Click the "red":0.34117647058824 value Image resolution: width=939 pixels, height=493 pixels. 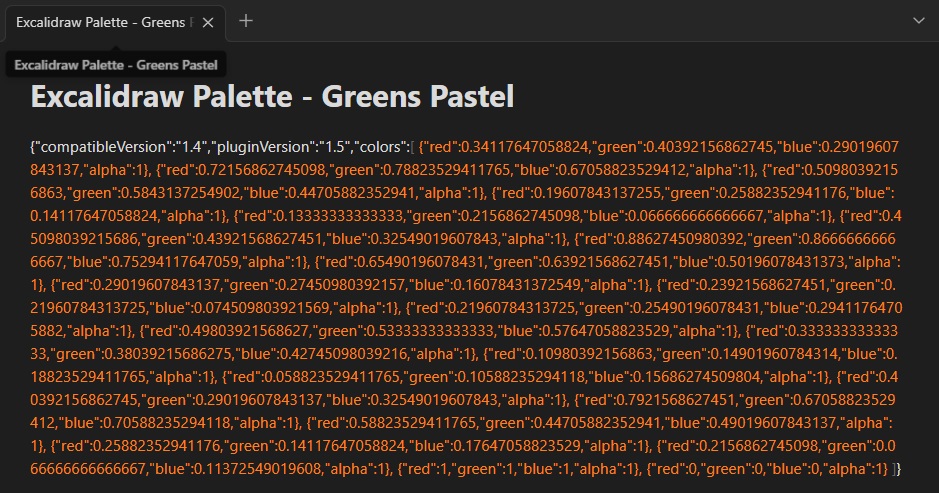(508, 147)
